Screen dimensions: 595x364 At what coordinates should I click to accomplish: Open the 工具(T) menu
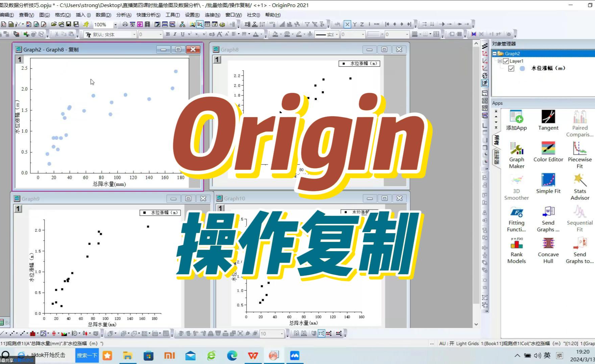[x=173, y=15]
